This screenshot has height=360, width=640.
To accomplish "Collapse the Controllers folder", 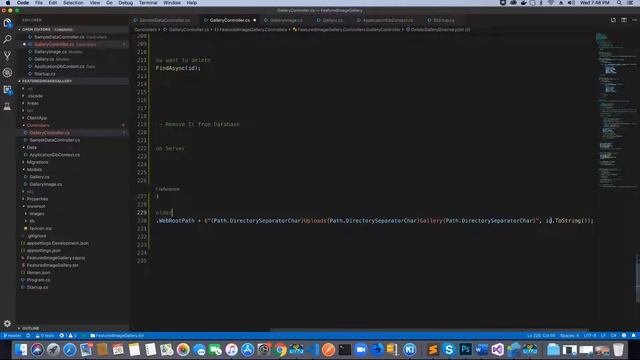I will [x=38, y=125].
